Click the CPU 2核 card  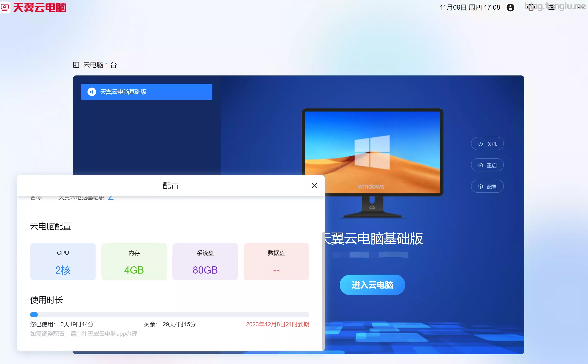(x=63, y=262)
